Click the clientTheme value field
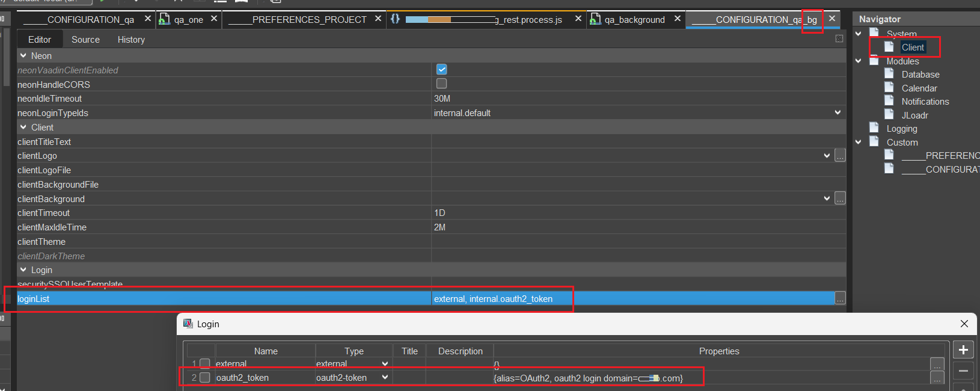 coord(639,241)
